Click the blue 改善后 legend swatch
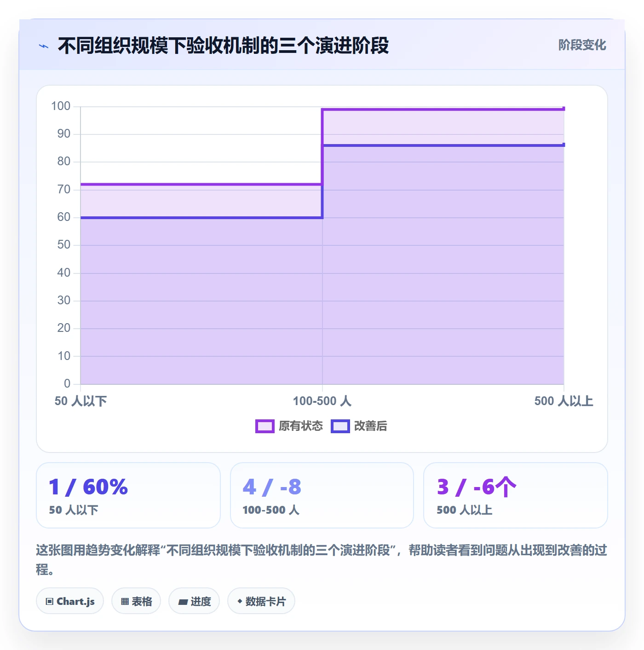644x650 pixels. click(340, 426)
